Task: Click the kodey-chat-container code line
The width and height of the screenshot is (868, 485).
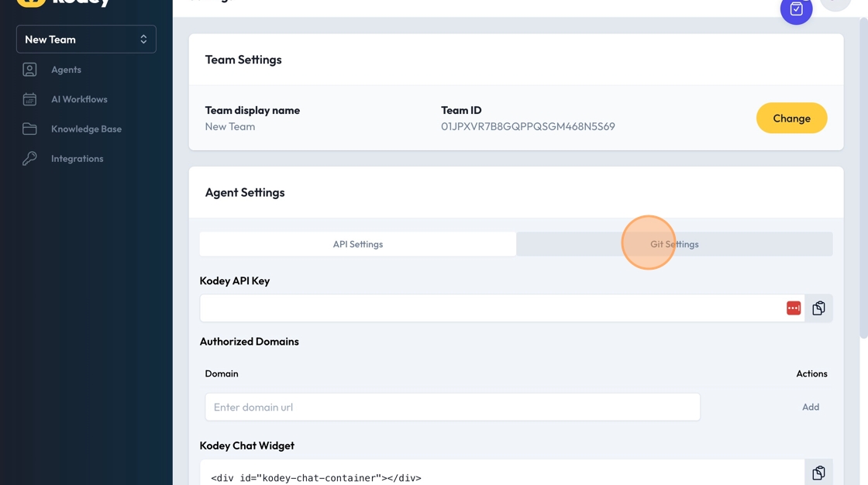Action: [x=316, y=478]
